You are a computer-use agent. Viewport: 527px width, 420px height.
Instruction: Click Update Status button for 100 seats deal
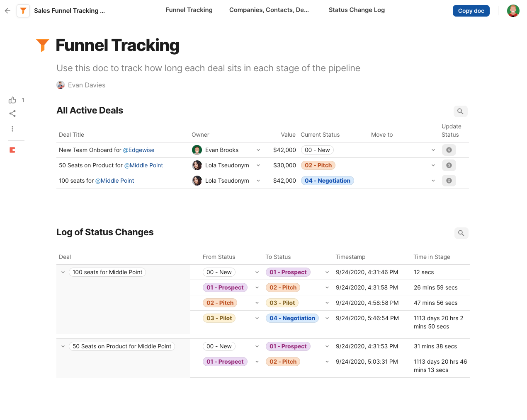point(449,181)
